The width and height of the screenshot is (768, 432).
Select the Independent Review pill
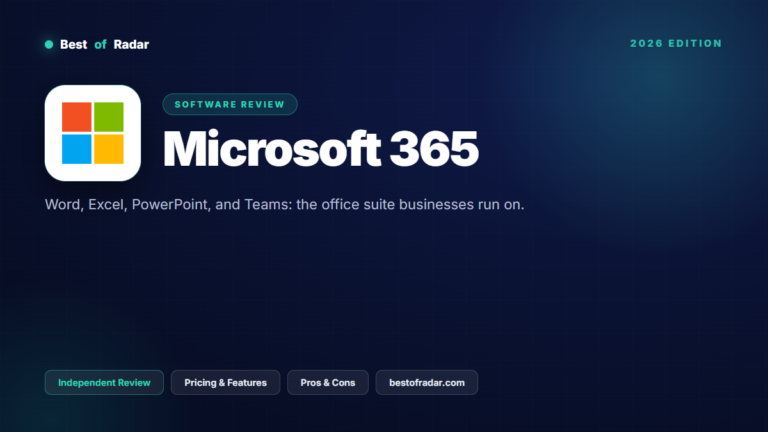104,383
